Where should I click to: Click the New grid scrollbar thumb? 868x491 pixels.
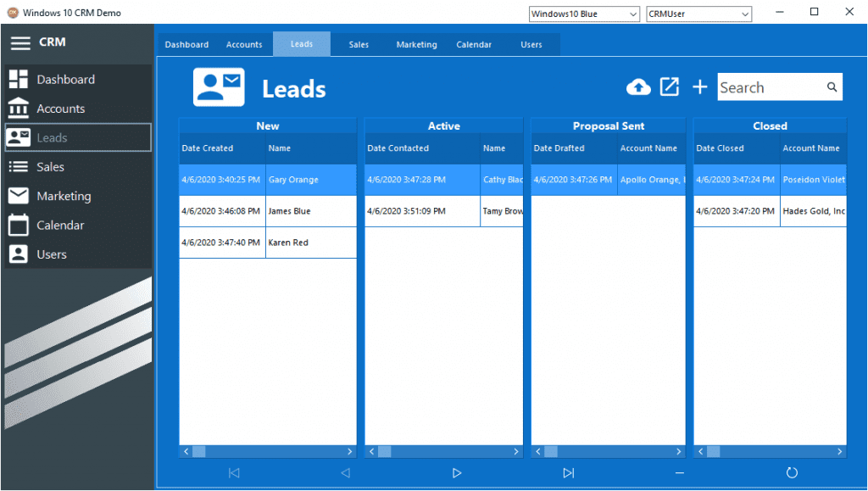[x=198, y=452]
